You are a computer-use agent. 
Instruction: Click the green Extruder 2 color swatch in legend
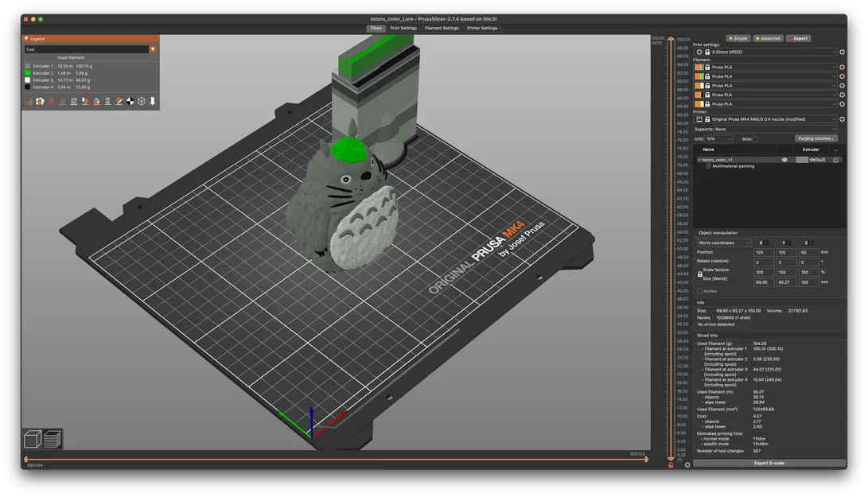[28, 73]
